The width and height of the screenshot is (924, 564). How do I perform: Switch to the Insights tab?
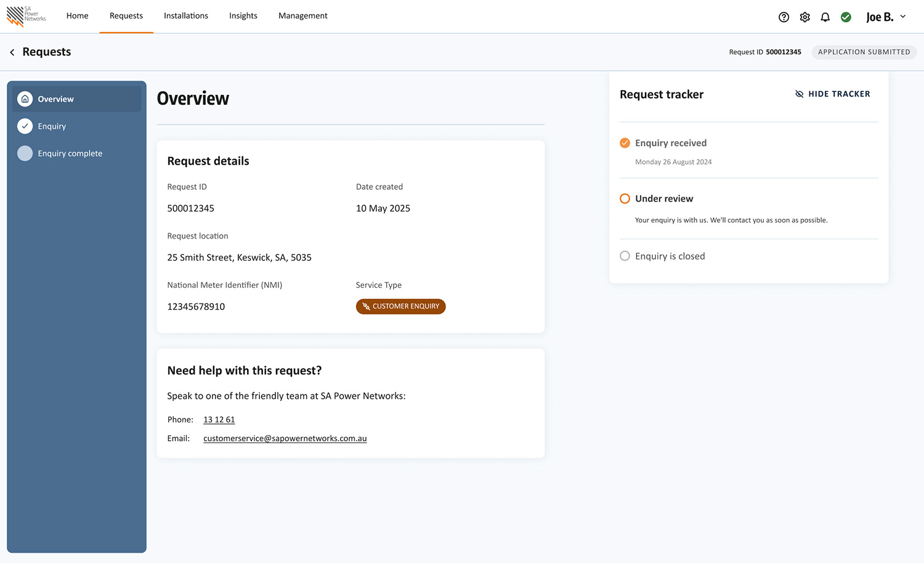tap(243, 16)
